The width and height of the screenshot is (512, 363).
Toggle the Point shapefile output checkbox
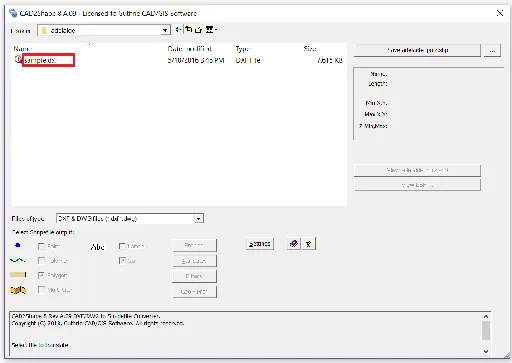(41, 246)
